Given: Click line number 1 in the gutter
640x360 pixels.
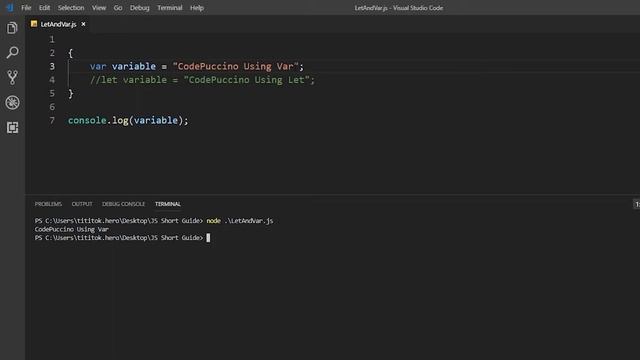Looking at the screenshot, I should [x=52, y=40].
